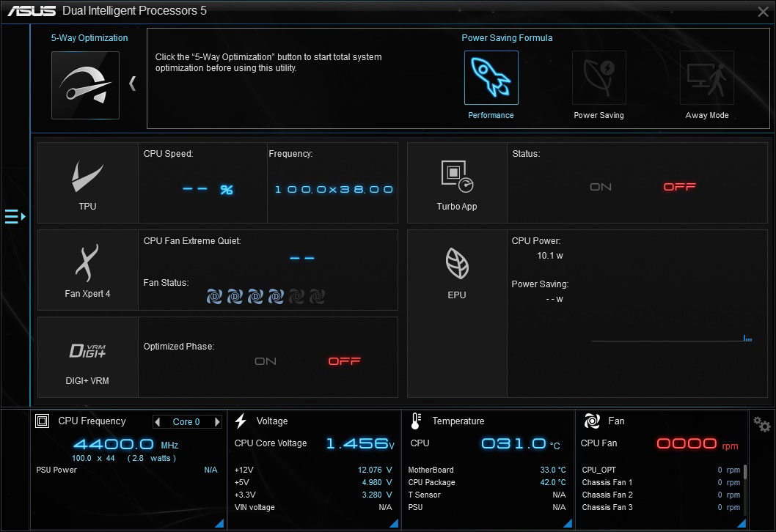Choose the Power Saving leaf icon
This screenshot has width=776, height=532.
[x=599, y=78]
